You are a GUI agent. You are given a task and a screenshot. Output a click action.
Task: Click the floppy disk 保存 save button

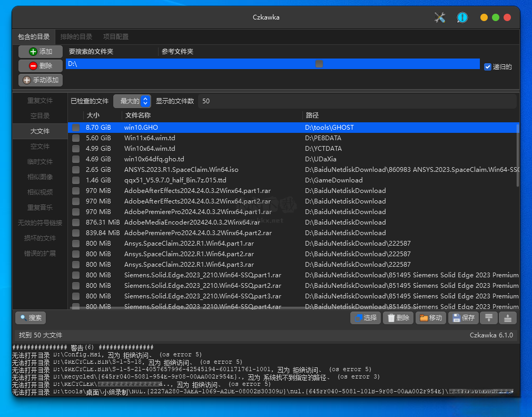463,318
